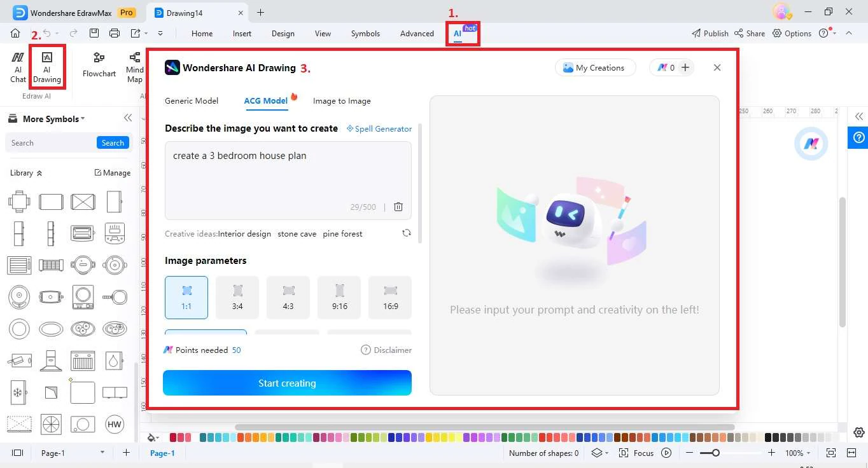Open the export options dropdown arrow

[146, 33]
